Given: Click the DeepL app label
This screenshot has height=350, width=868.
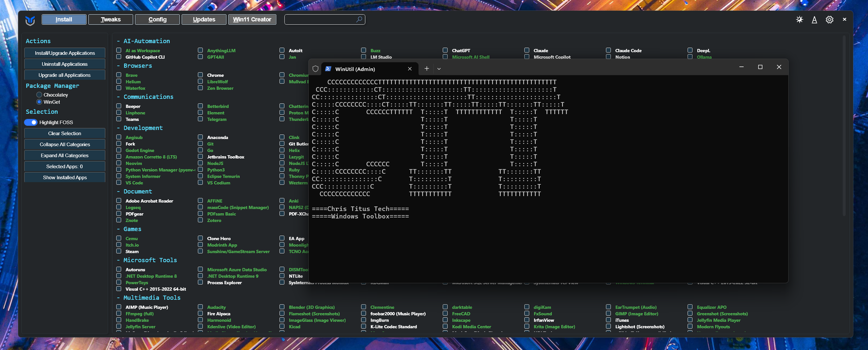Looking at the screenshot, I should click(x=703, y=51).
